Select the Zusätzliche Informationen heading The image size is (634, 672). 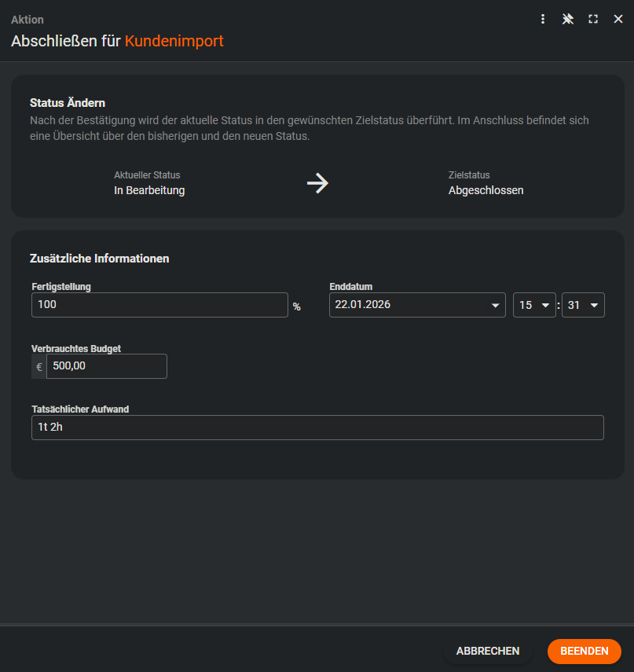coord(100,259)
